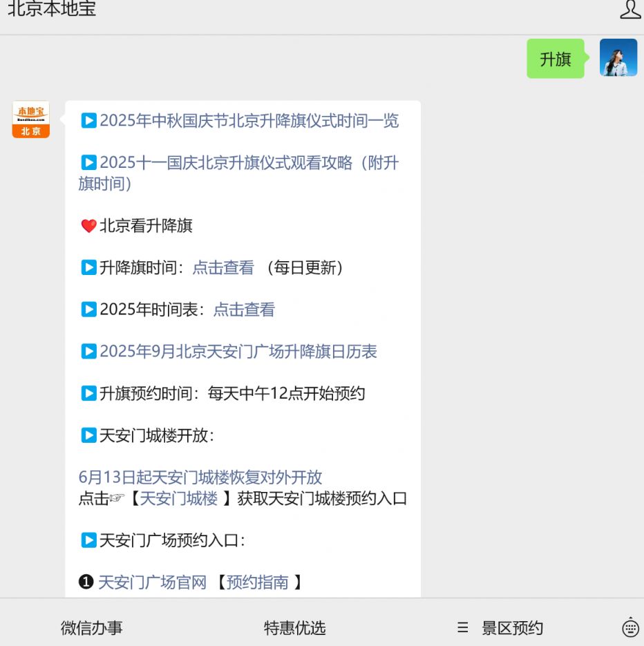The width and height of the screenshot is (644, 646).
Task: Switch to keyboard input icon
Action: pos(630,628)
